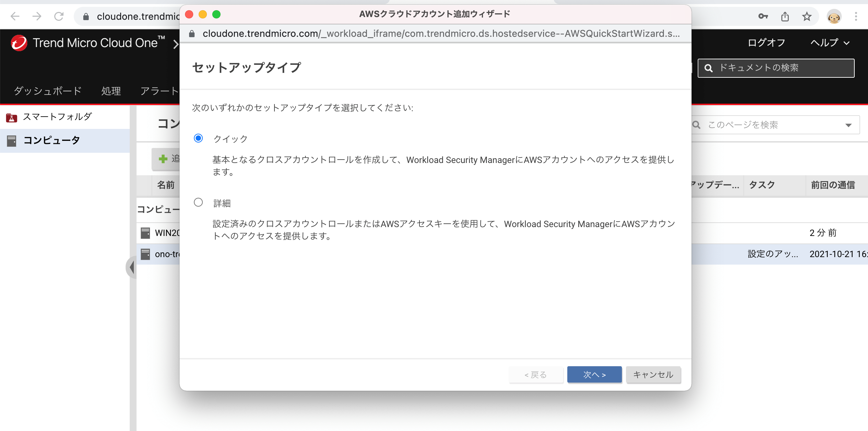868x431 pixels.
Task: Click the 2 分 前 cell
Action: pyautogui.click(x=823, y=233)
